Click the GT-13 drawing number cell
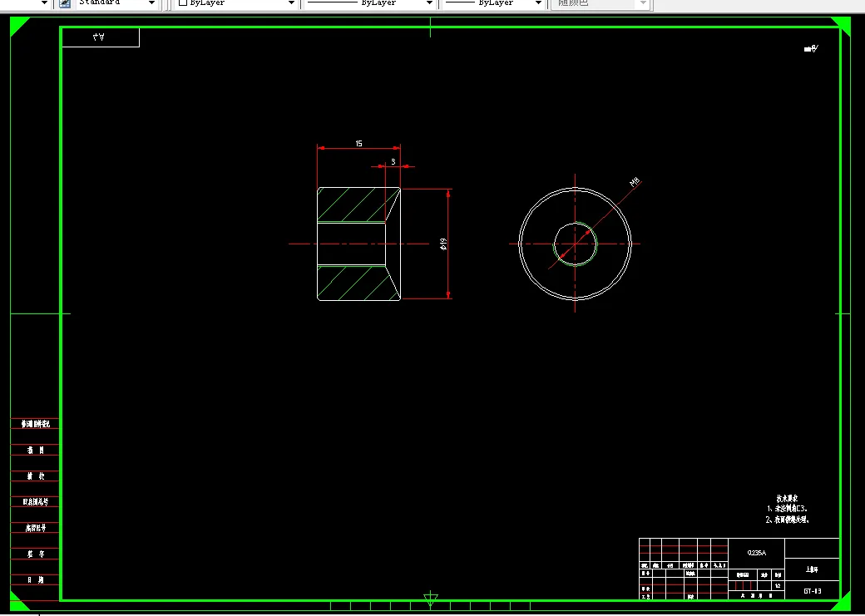Image resolution: width=865 pixels, height=616 pixels. (x=813, y=590)
